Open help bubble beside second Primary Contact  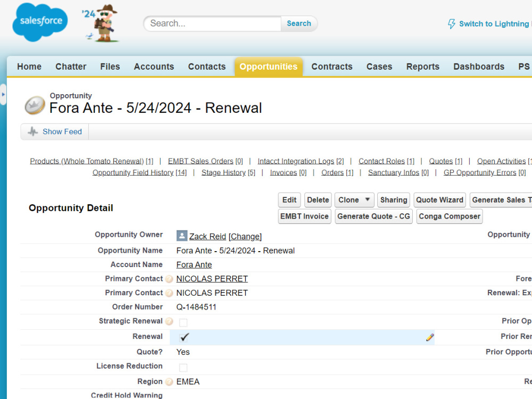point(169,293)
